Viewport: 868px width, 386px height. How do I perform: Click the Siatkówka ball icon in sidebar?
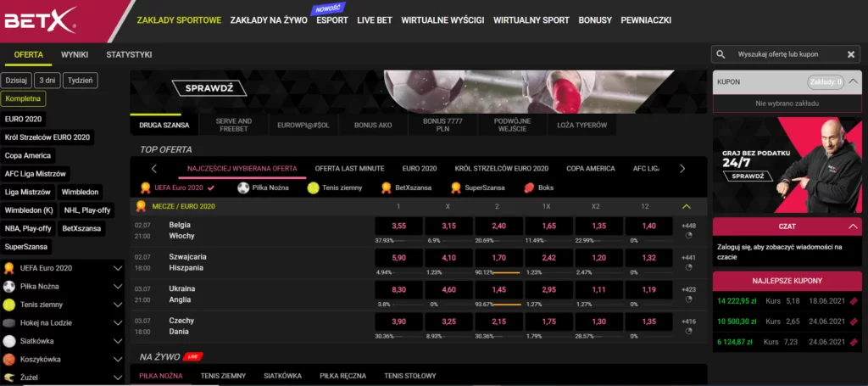[8, 341]
